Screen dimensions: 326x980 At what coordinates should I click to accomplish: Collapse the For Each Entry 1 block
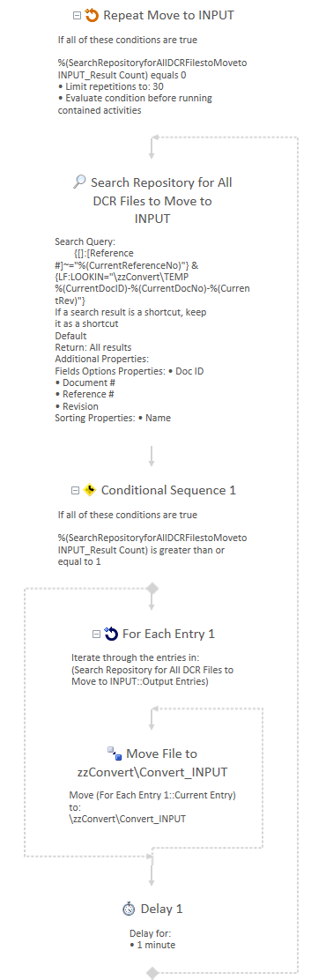coord(96,635)
